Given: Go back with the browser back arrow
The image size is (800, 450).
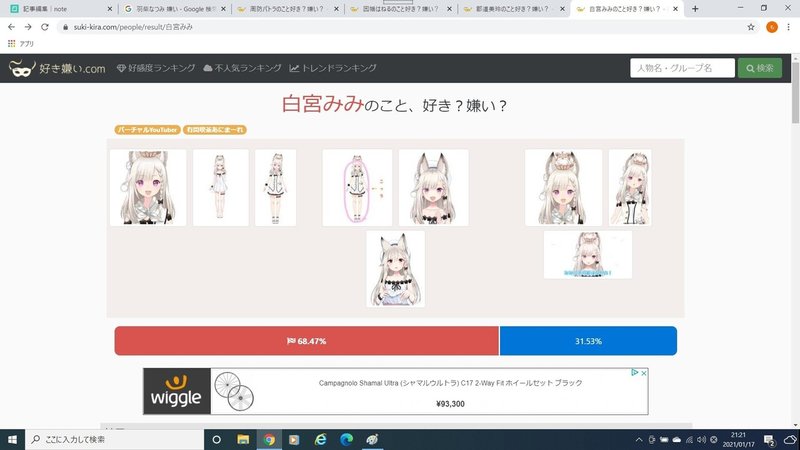Looking at the screenshot, I should pos(11,27).
